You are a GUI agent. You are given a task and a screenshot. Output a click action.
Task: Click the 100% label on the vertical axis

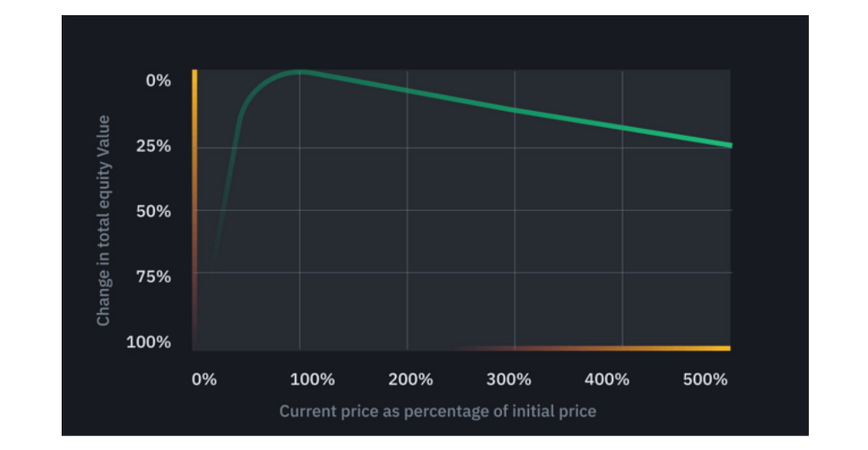(149, 342)
